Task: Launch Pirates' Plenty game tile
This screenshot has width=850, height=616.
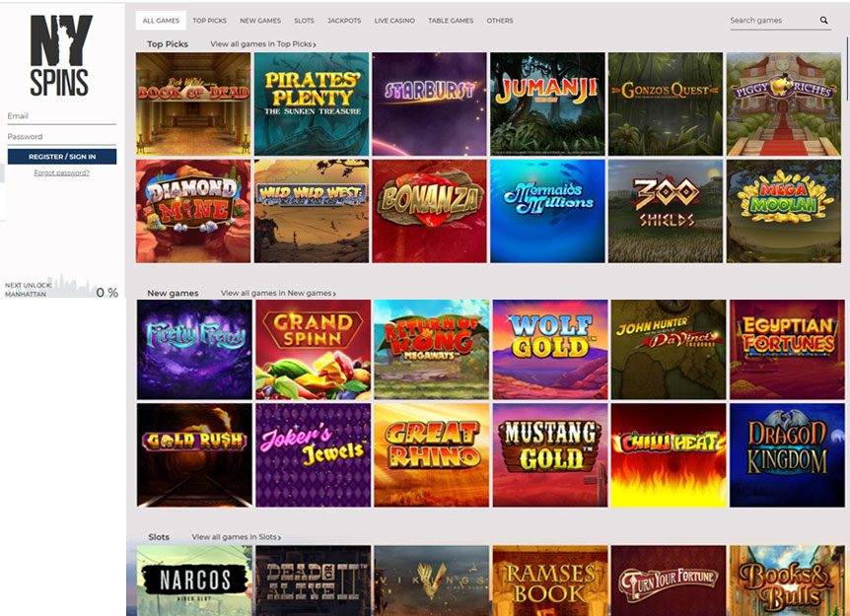Action: tap(312, 104)
